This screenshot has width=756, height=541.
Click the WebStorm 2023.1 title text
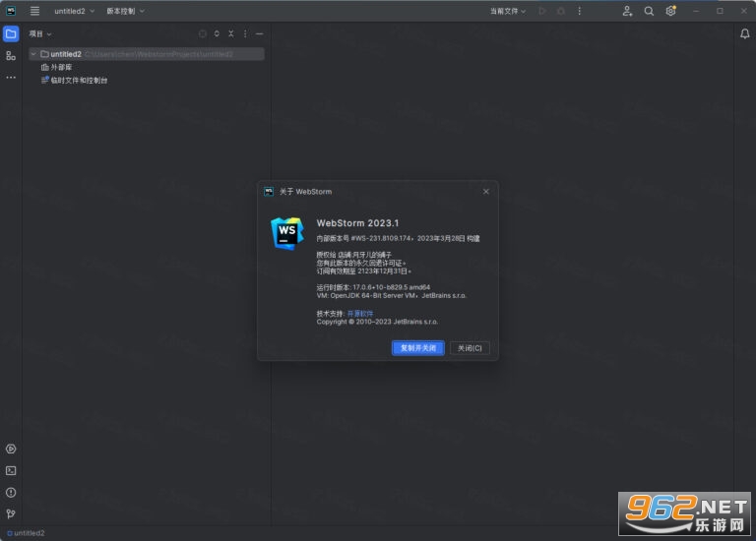pyautogui.click(x=357, y=223)
